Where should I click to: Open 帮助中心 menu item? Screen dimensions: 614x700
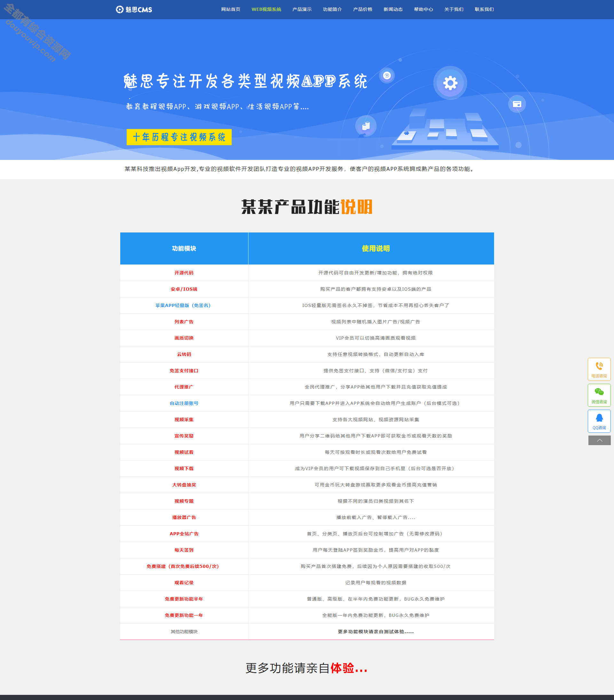click(x=423, y=9)
